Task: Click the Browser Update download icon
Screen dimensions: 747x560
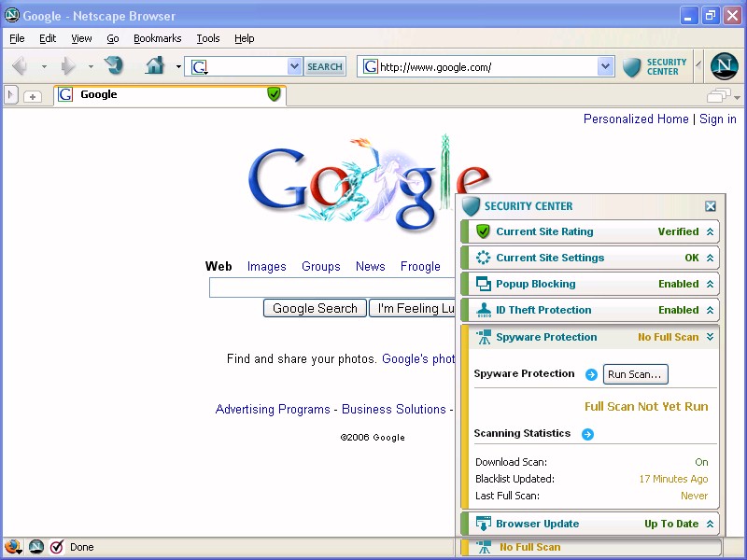Action: (484, 524)
